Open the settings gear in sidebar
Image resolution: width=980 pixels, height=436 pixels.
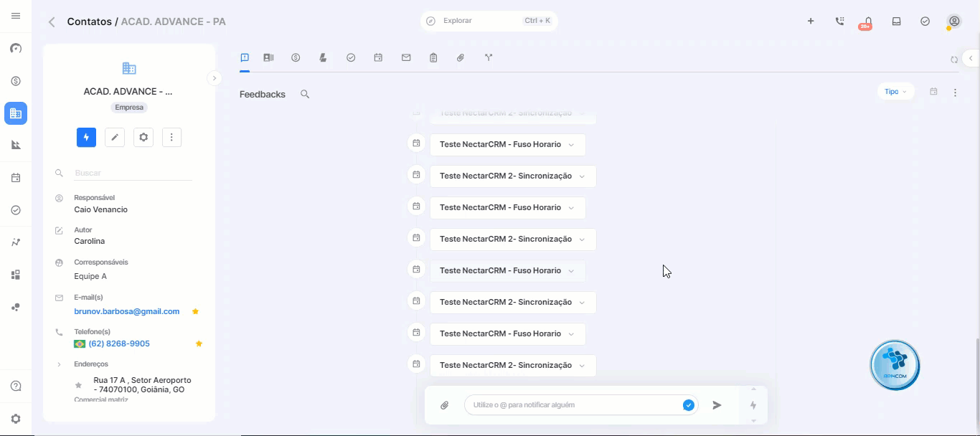pos(16,419)
